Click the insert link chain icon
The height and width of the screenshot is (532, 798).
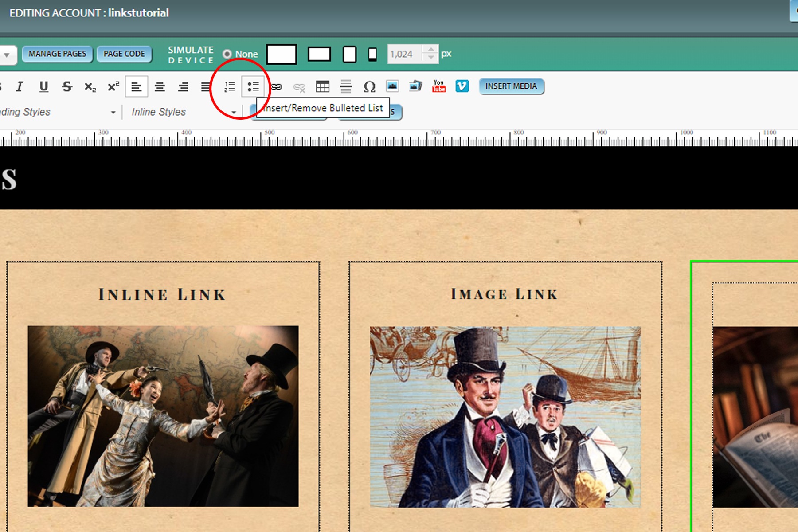[277, 86]
